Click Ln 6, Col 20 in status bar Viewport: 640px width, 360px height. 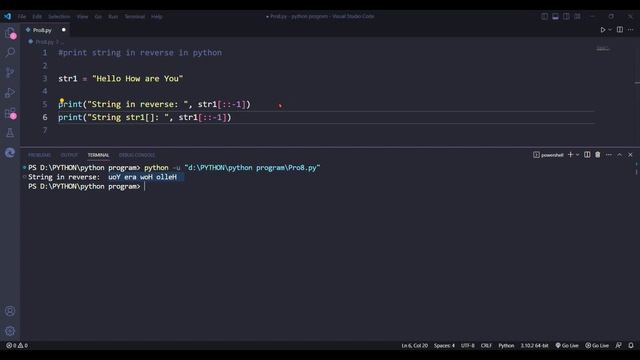414,345
